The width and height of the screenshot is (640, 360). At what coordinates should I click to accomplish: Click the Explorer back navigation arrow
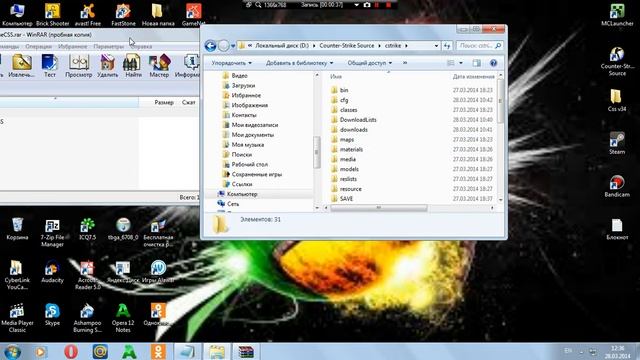(x=210, y=46)
